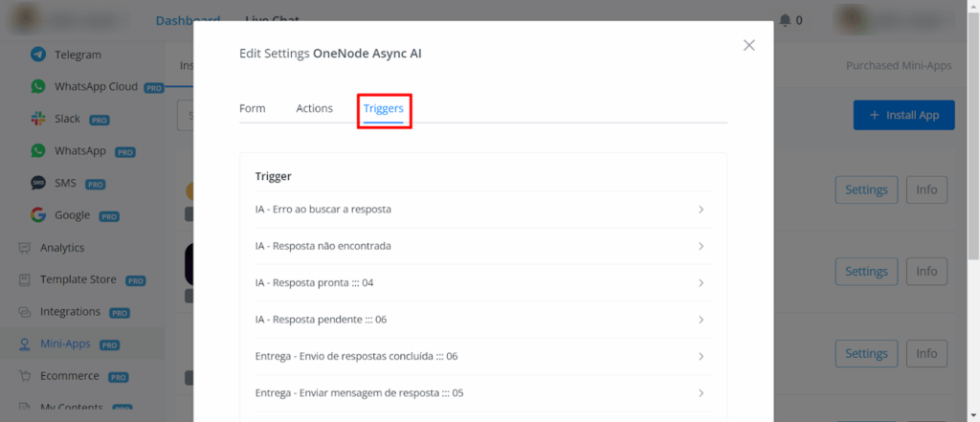
Task: Open the Google icon in sidebar
Action: [38, 215]
